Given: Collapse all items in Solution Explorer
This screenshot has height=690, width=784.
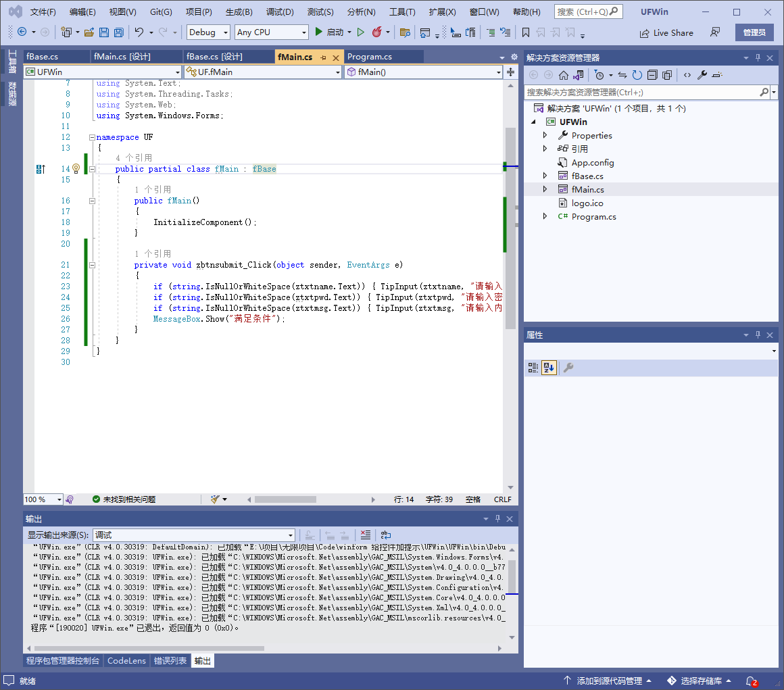Looking at the screenshot, I should point(652,75).
